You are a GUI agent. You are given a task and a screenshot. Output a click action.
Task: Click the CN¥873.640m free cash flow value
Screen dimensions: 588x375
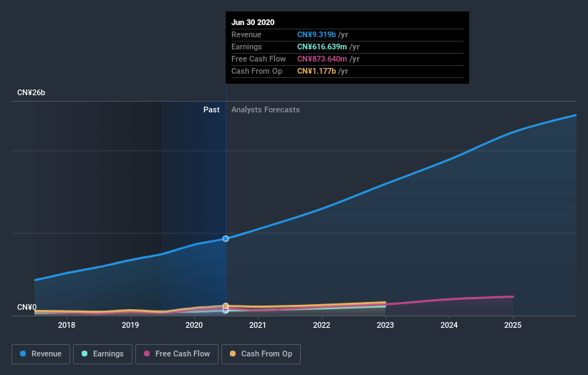(322, 59)
